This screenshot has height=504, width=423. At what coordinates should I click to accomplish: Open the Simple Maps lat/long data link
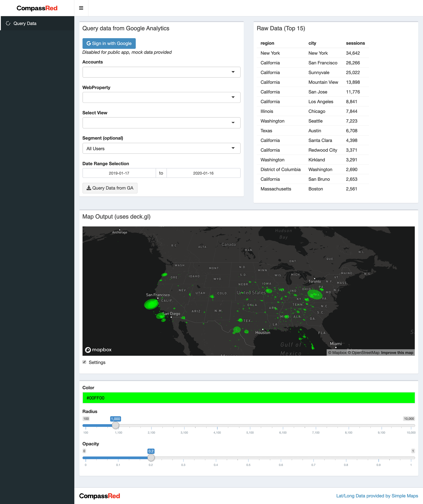pos(377,496)
